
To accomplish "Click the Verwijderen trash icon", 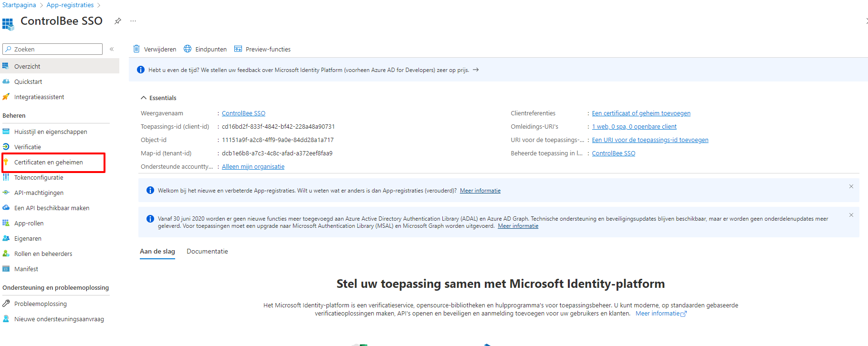I will (136, 49).
